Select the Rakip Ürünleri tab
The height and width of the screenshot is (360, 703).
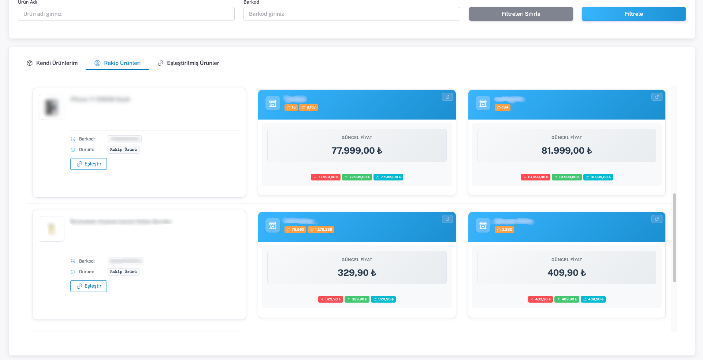[117, 63]
